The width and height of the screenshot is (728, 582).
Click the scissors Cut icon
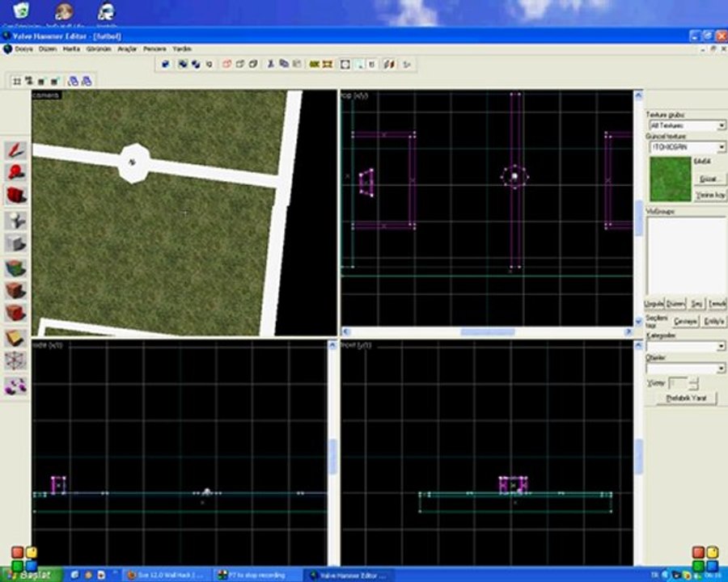[270, 65]
